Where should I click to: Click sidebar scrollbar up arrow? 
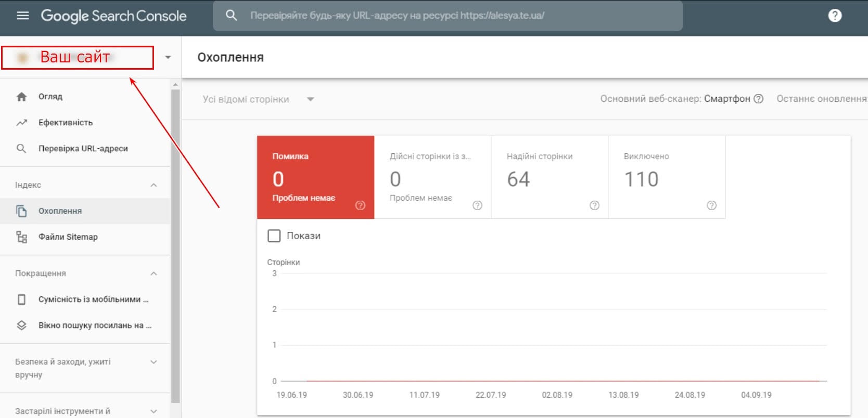175,84
